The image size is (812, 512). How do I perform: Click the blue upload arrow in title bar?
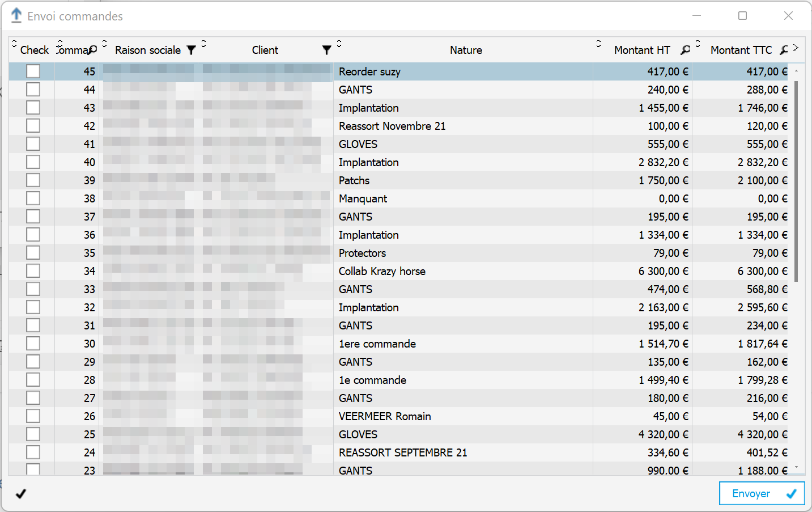[x=16, y=16]
